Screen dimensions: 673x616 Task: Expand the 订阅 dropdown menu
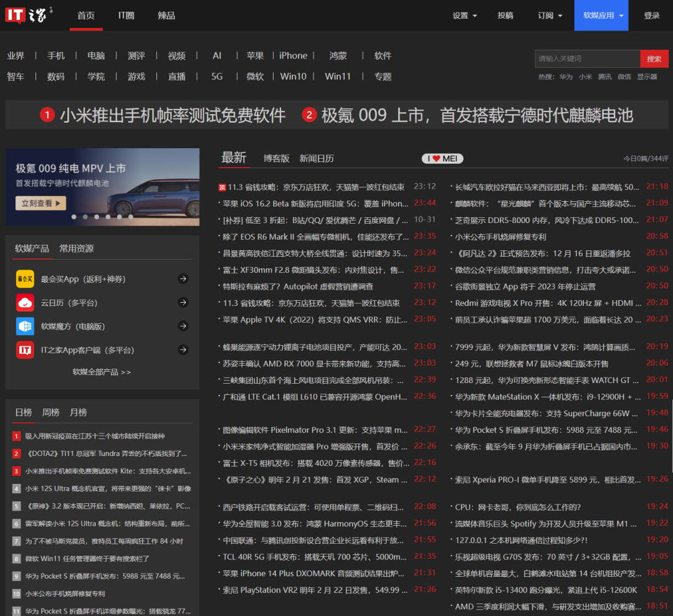(x=550, y=16)
